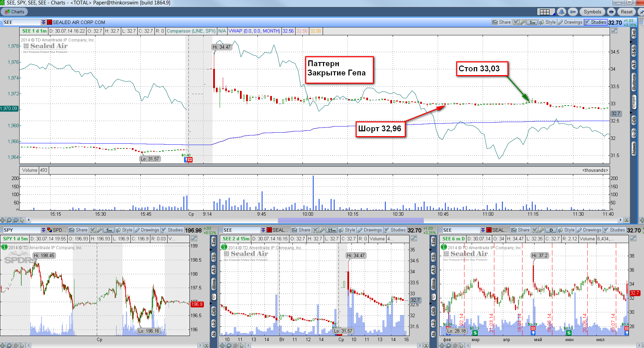Open the T&S sidebar tab
The image size is (644, 348).
[x=634, y=50]
